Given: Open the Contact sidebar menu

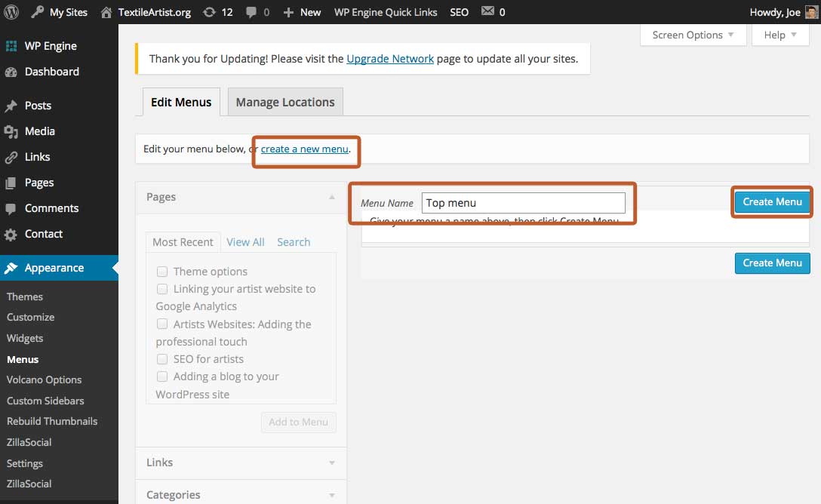Looking at the screenshot, I should (44, 235).
